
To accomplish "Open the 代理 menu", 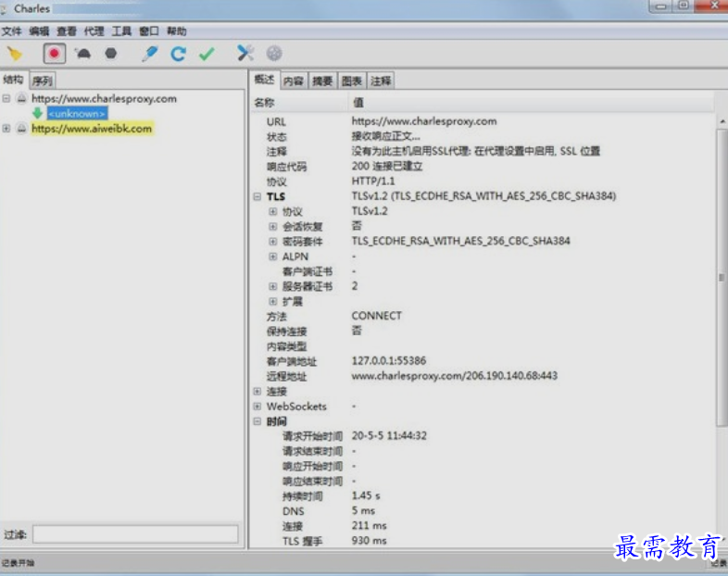I will (94, 31).
